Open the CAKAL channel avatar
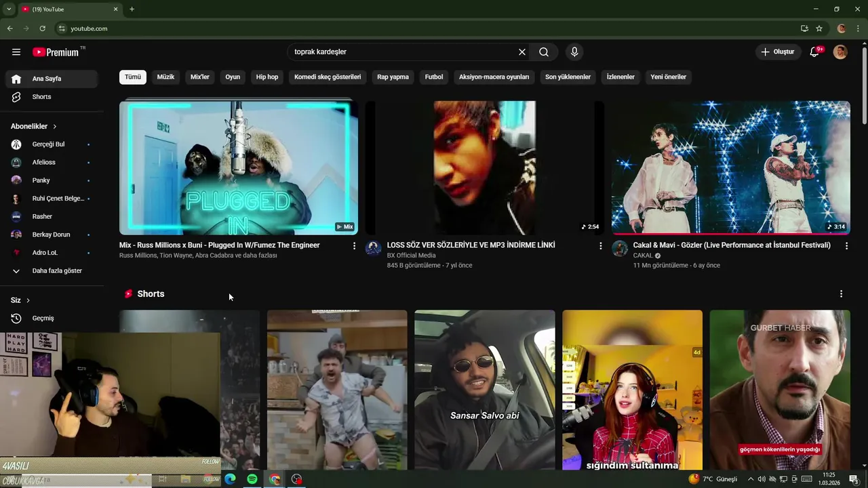Image resolution: width=868 pixels, height=488 pixels. (x=620, y=248)
